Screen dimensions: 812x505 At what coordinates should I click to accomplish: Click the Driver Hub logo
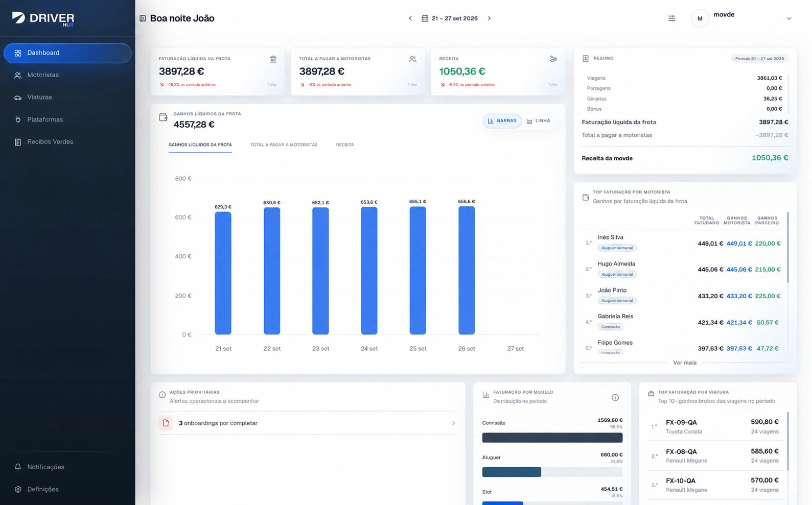tap(43, 19)
